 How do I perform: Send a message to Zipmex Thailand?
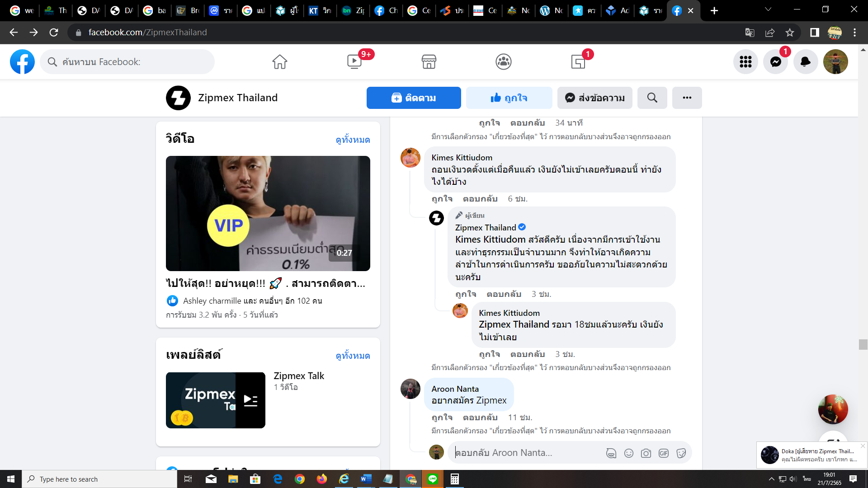(x=594, y=98)
